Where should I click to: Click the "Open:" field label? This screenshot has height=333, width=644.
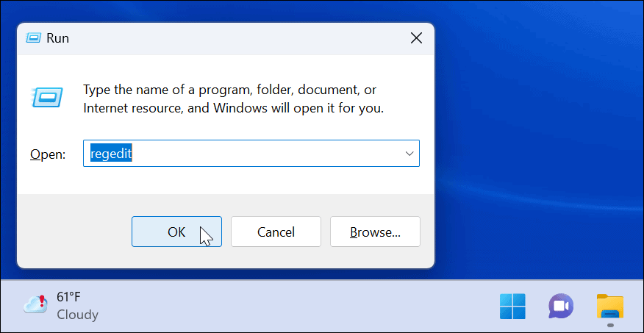pos(47,154)
